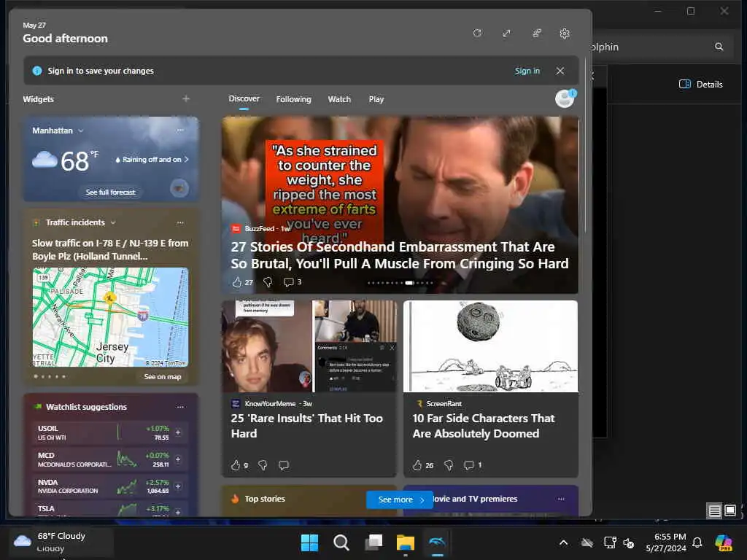Open widgets settings gear
The width and height of the screenshot is (747, 560).
coord(565,34)
